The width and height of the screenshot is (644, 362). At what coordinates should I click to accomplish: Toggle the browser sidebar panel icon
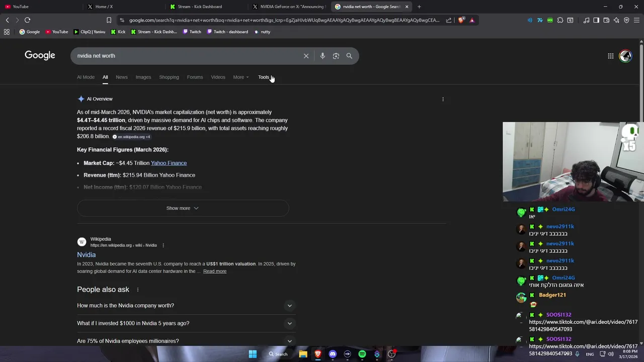[x=596, y=20]
